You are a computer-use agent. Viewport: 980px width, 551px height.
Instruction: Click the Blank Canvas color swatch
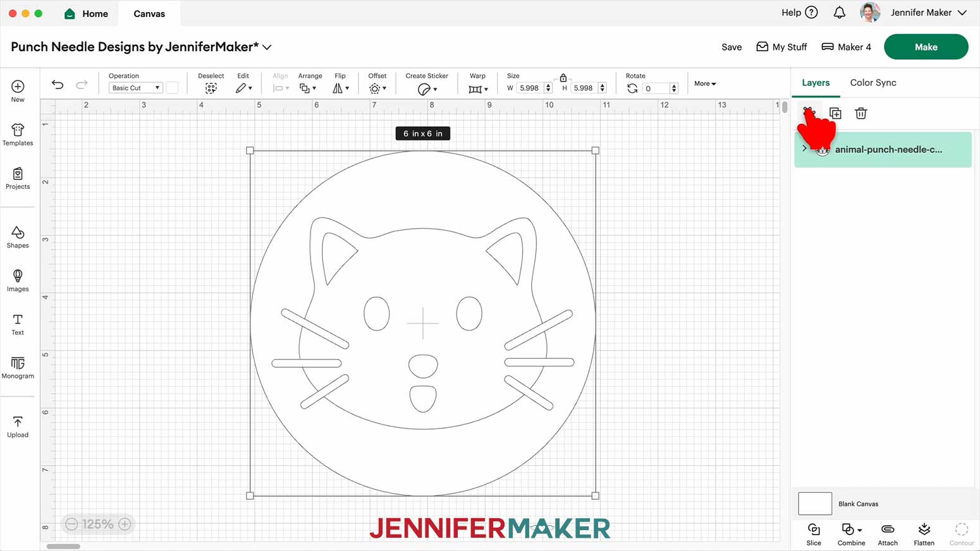coord(815,504)
